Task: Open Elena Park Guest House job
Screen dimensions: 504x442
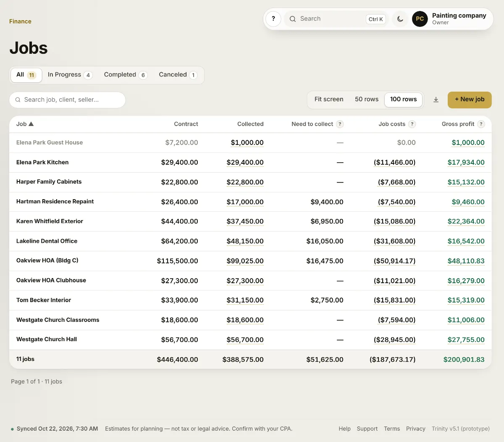Action: [50, 142]
